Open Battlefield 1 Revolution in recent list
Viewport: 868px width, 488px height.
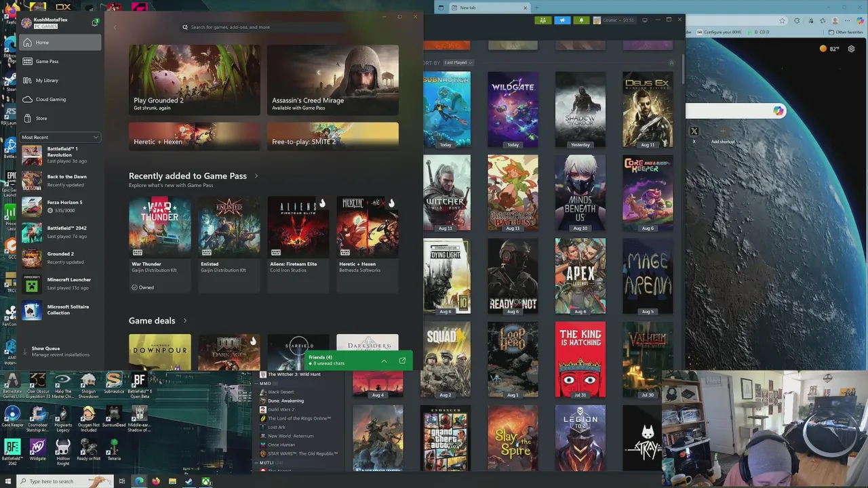coord(60,155)
